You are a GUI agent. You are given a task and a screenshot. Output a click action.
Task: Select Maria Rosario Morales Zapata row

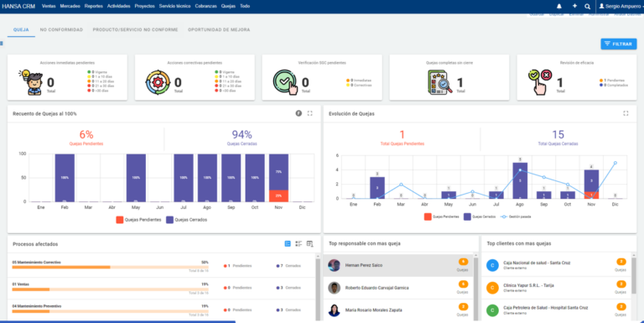click(398, 310)
